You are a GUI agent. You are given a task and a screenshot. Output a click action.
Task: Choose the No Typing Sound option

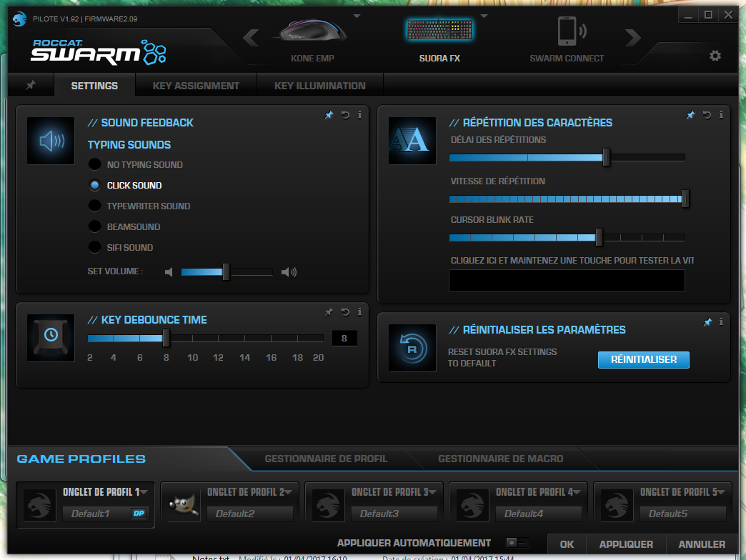[94, 164]
